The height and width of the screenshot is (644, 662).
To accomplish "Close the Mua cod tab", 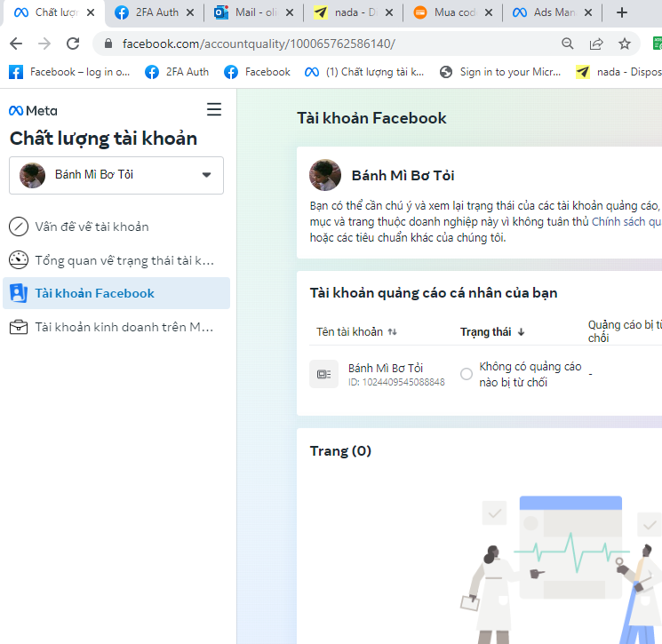I will pyautogui.click(x=489, y=12).
